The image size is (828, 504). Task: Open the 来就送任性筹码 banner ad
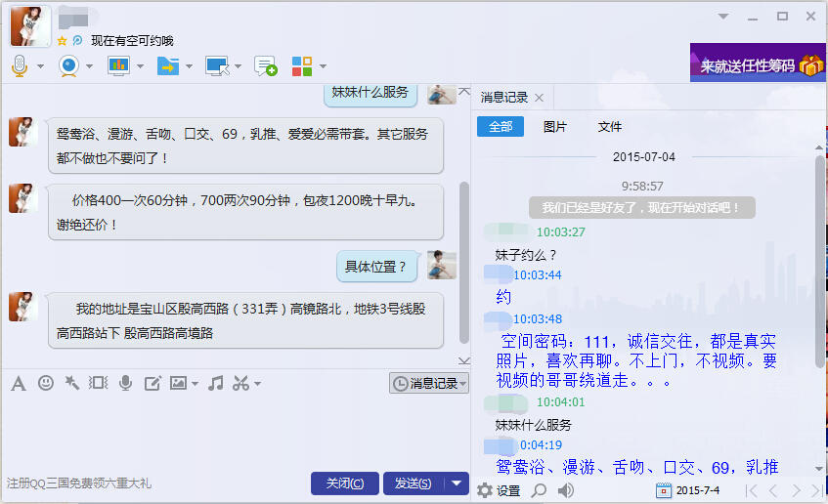(758, 63)
